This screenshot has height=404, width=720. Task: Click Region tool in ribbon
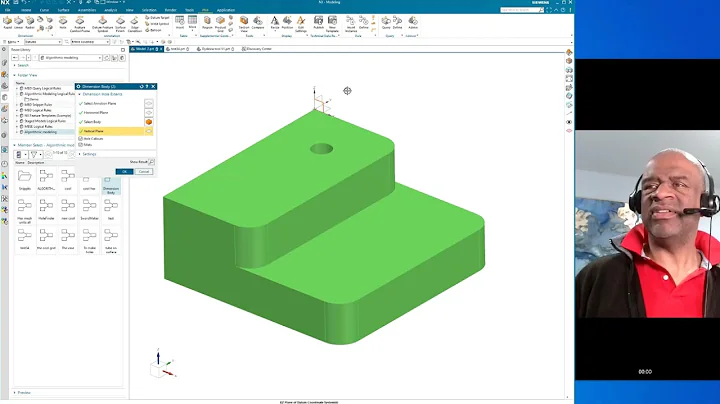(x=207, y=23)
